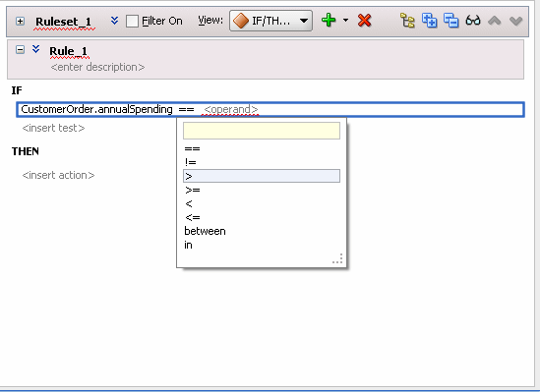The image size is (540, 392).
Task: Click the <insert action> link
Action: 58,175
